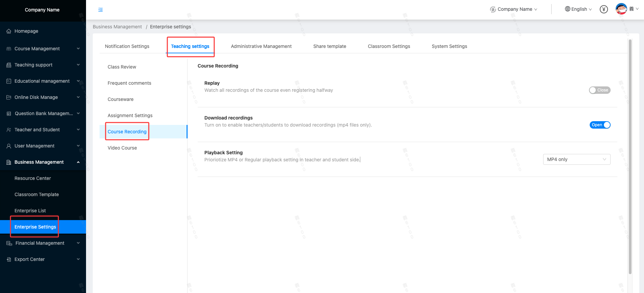Screen dimensions: 644x293
Task: Open the MP4 only playback dropdown
Action: coord(577,159)
